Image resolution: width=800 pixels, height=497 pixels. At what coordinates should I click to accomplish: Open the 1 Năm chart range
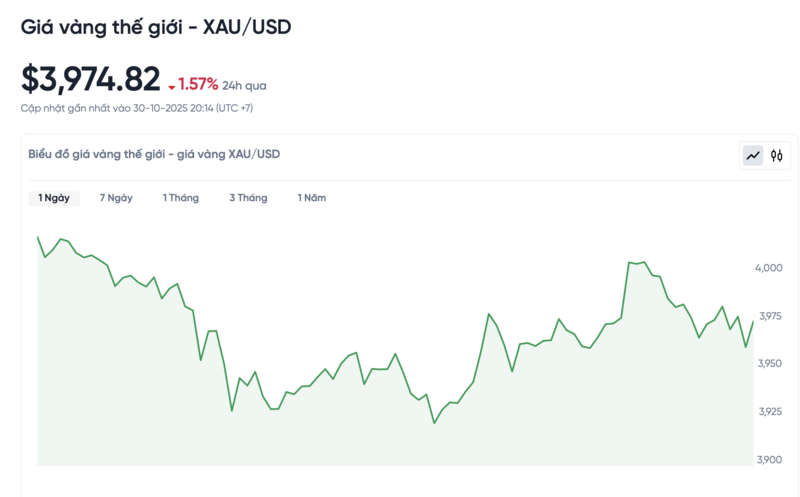pyautogui.click(x=312, y=198)
